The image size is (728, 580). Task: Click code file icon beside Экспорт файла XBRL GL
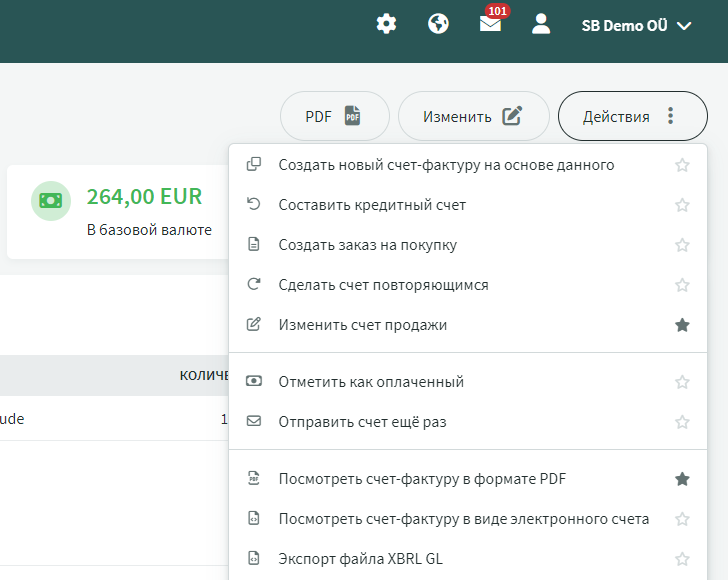click(x=254, y=558)
